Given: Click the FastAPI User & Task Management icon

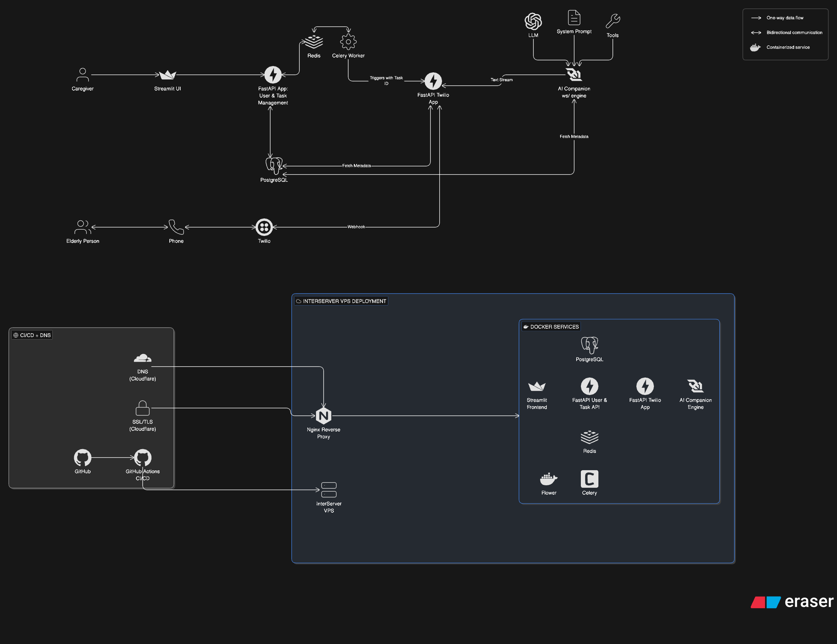Looking at the screenshot, I should [x=273, y=75].
